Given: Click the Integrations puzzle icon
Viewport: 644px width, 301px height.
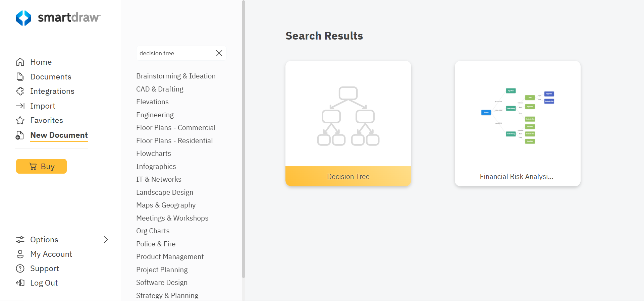Looking at the screenshot, I should (20, 91).
